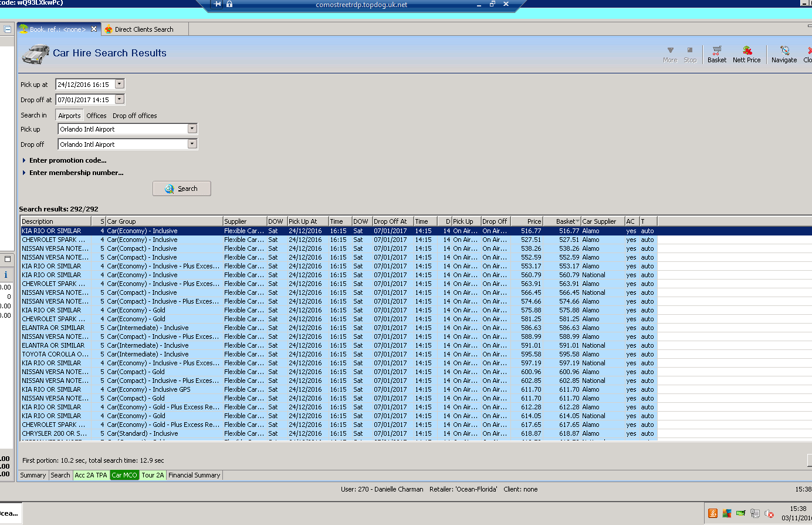The image size is (812, 525).
Task: Switch to the Direct Clients Search tab
Action: [x=143, y=29]
